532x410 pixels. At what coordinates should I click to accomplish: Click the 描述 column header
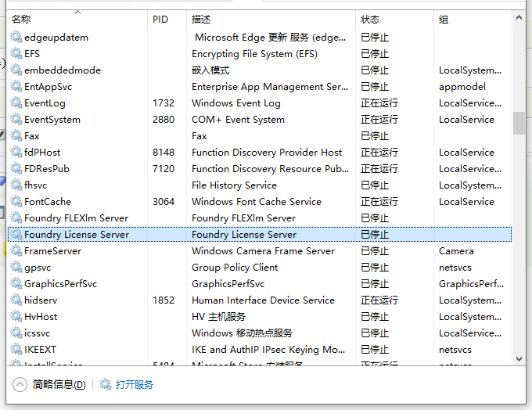click(x=201, y=20)
